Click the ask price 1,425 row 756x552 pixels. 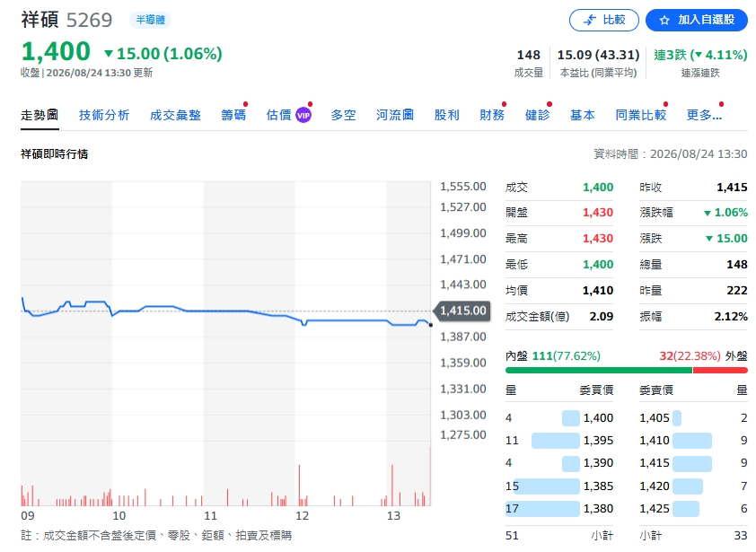(x=693, y=509)
